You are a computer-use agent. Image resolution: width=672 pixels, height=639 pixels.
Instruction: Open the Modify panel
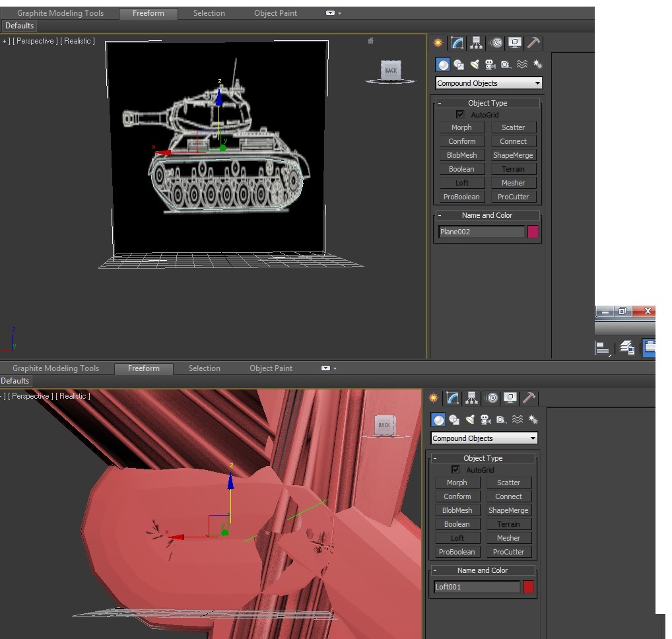[457, 42]
